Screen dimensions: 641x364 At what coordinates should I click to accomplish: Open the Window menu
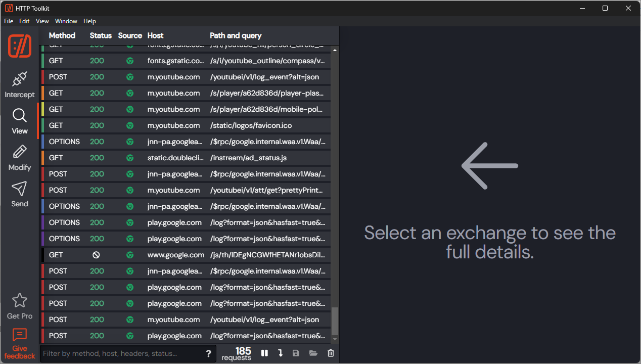point(66,21)
